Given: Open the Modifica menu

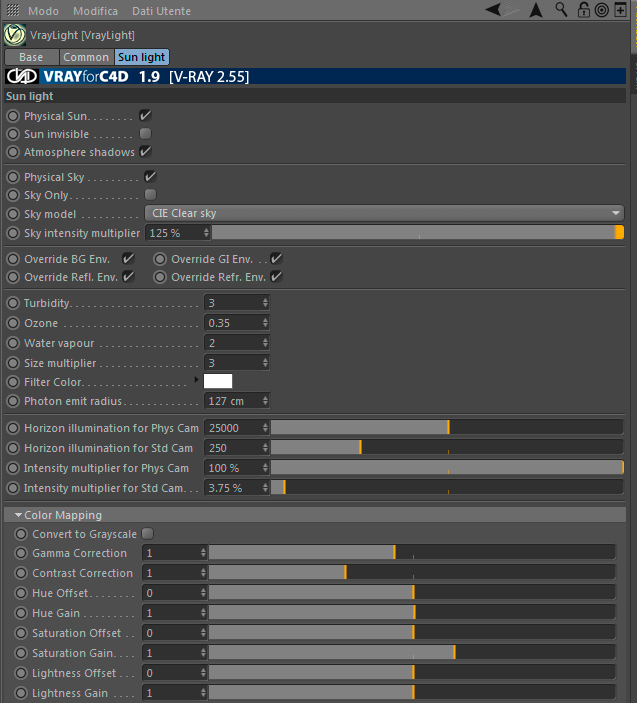Looking at the screenshot, I should pyautogui.click(x=95, y=11).
